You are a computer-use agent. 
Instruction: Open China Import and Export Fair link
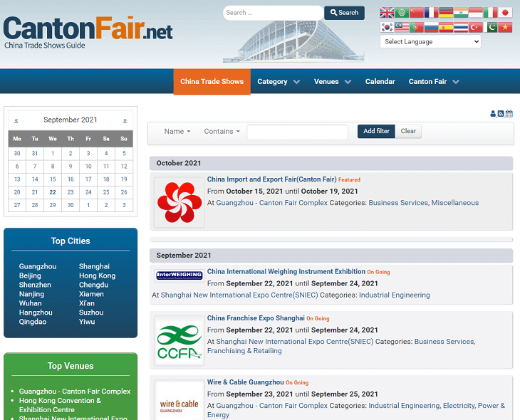[x=272, y=179]
